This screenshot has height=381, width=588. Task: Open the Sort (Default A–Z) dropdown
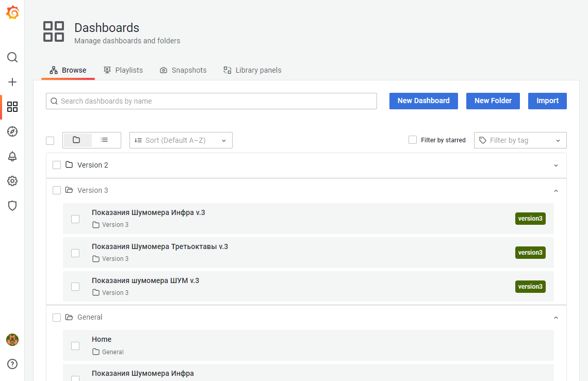[x=181, y=140]
